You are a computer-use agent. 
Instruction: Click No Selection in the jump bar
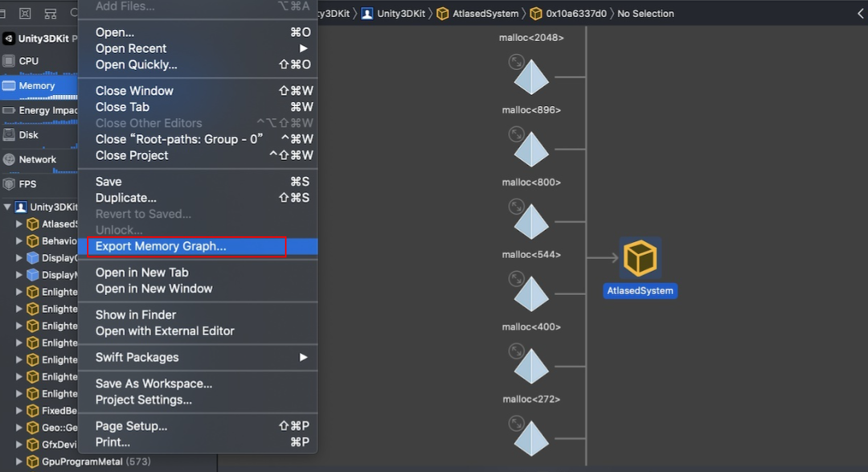tap(645, 14)
